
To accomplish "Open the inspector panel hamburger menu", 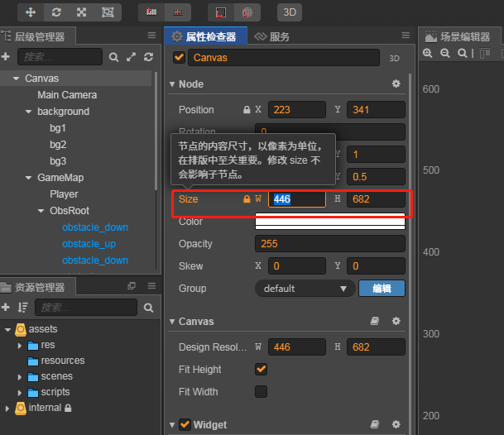I will 406,35.
